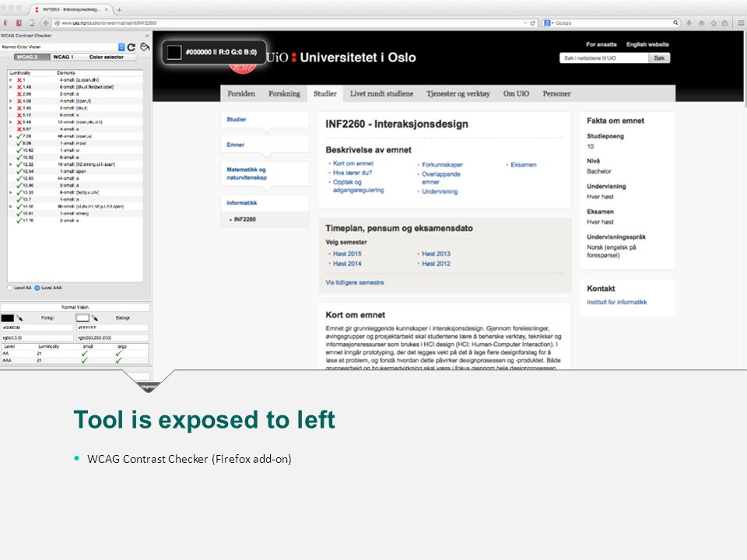Expand the 4.06 luminosity row
Screen dimensions: 747x560
pyautogui.click(x=11, y=101)
